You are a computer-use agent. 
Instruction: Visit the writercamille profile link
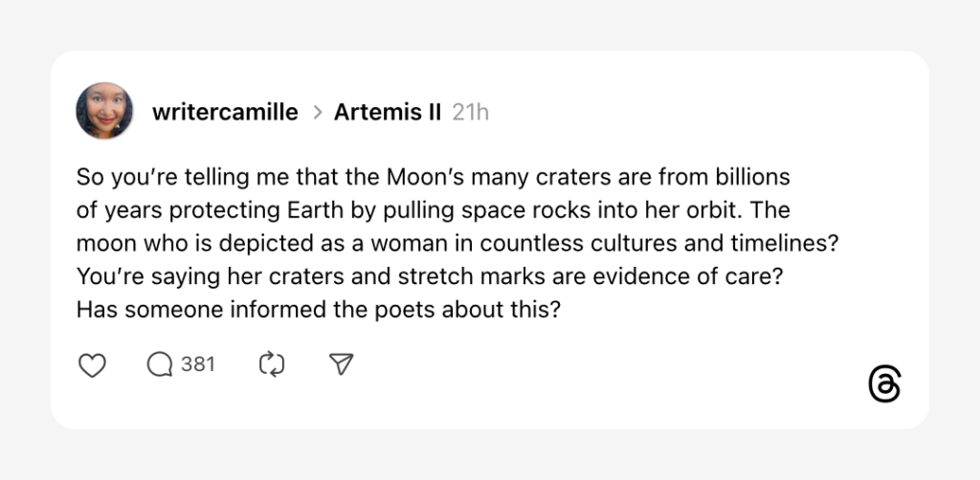click(x=225, y=112)
